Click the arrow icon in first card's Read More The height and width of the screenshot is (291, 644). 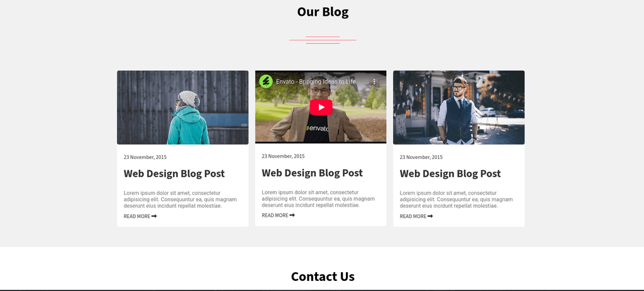click(154, 216)
